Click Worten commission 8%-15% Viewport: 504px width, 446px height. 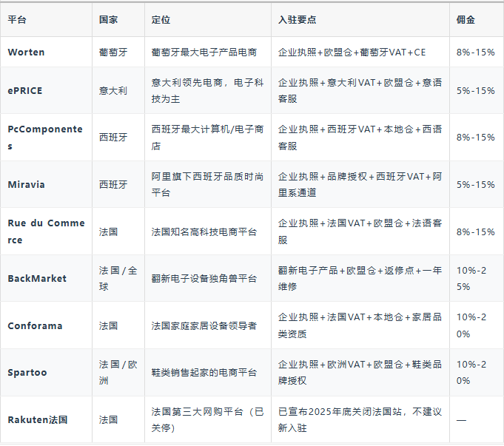(x=475, y=52)
